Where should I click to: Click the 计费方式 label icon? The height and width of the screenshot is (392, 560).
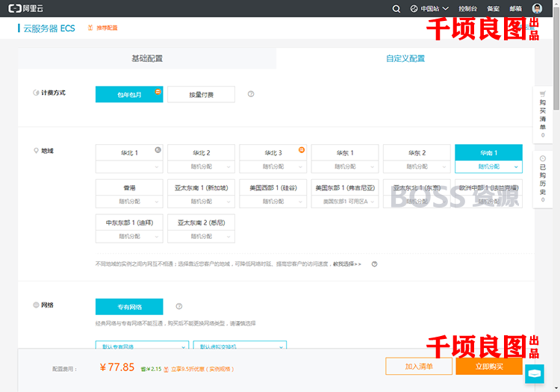(x=36, y=93)
